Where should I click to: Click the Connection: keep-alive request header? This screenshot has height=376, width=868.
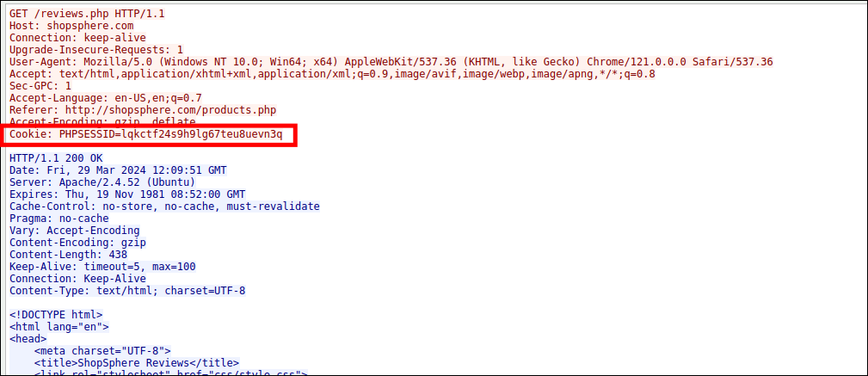coord(77,38)
